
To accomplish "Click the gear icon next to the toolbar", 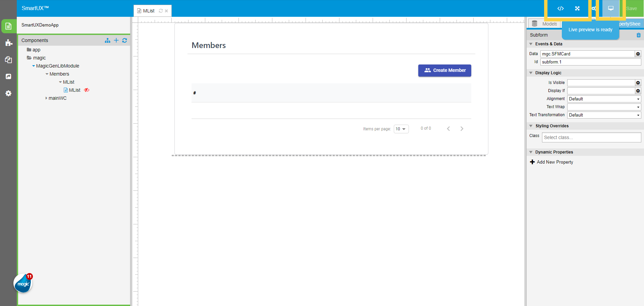I will [594, 8].
